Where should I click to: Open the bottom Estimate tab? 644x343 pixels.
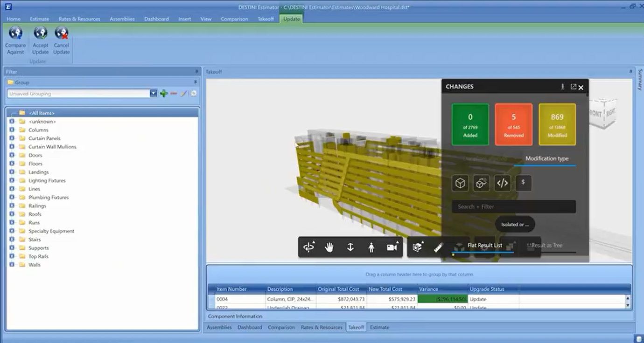coord(379,327)
